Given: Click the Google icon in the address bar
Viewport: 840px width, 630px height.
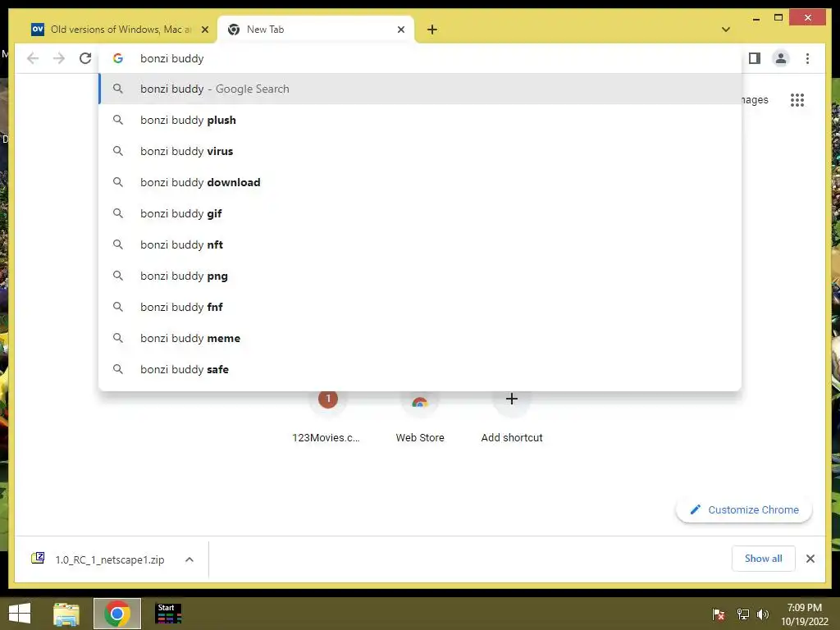Looking at the screenshot, I should pos(118,58).
